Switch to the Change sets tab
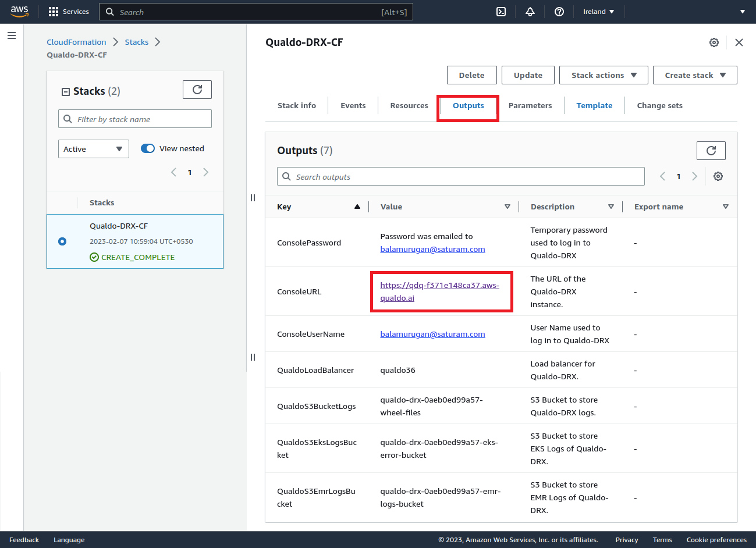 pos(659,105)
